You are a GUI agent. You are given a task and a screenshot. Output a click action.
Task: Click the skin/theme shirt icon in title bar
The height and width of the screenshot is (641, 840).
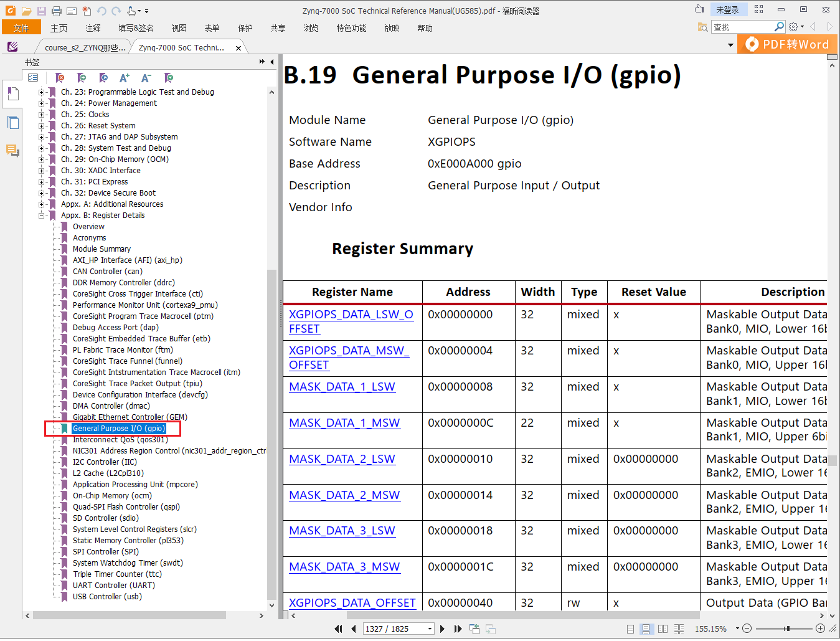point(699,9)
